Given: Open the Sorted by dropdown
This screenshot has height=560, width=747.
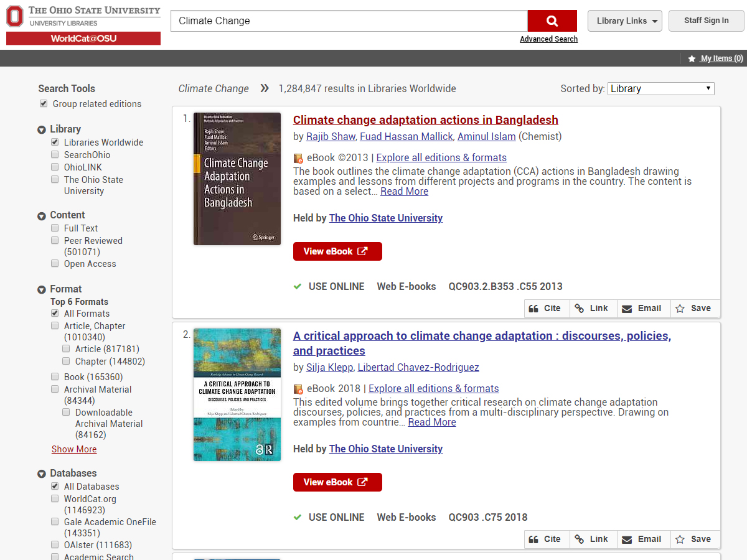Looking at the screenshot, I should [x=660, y=89].
